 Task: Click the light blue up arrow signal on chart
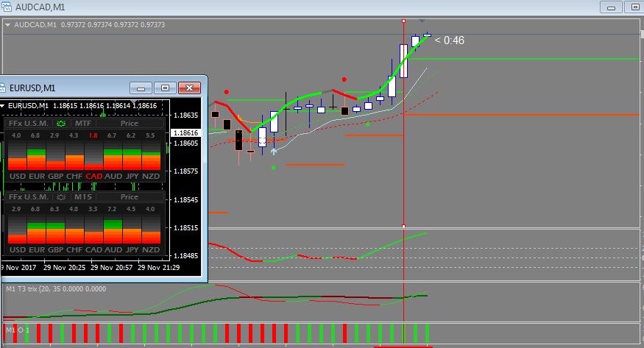point(274,151)
